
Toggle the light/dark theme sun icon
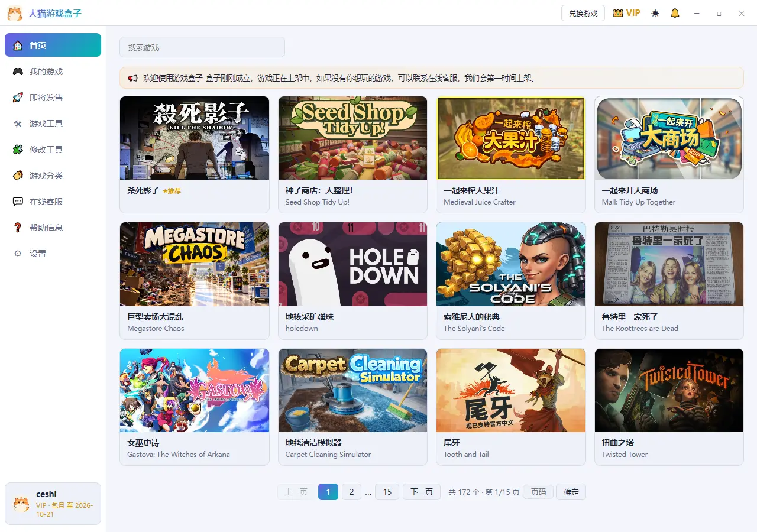coord(655,13)
